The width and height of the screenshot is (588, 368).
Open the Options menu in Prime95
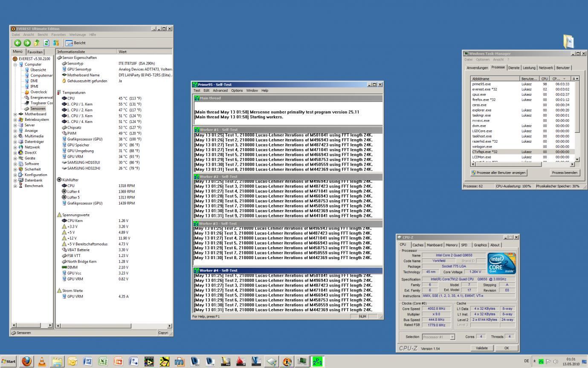click(x=237, y=91)
